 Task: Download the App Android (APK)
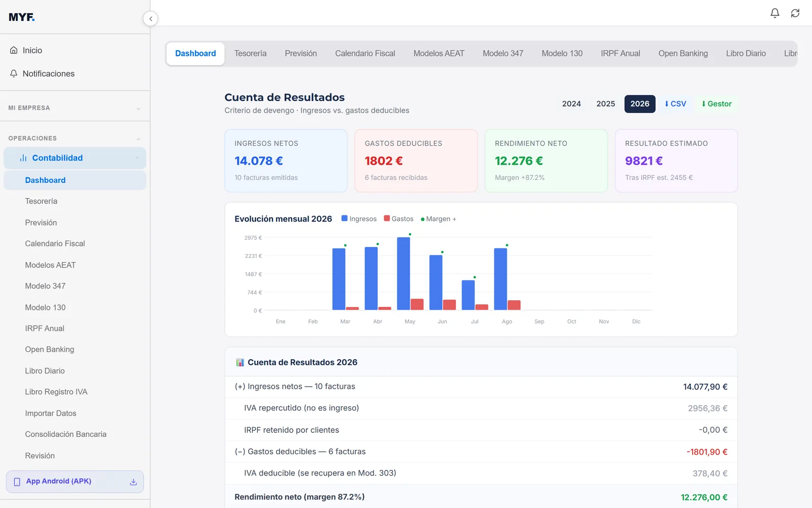75,482
